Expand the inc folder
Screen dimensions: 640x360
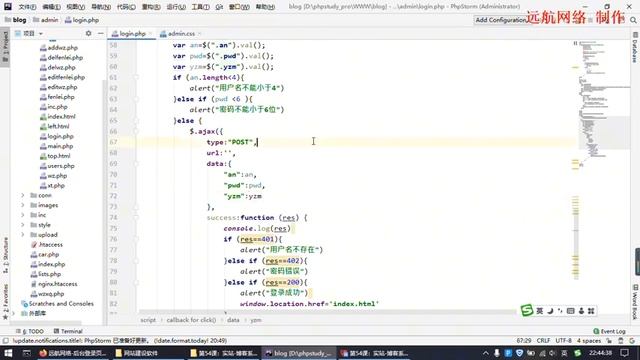pyautogui.click(x=23, y=215)
